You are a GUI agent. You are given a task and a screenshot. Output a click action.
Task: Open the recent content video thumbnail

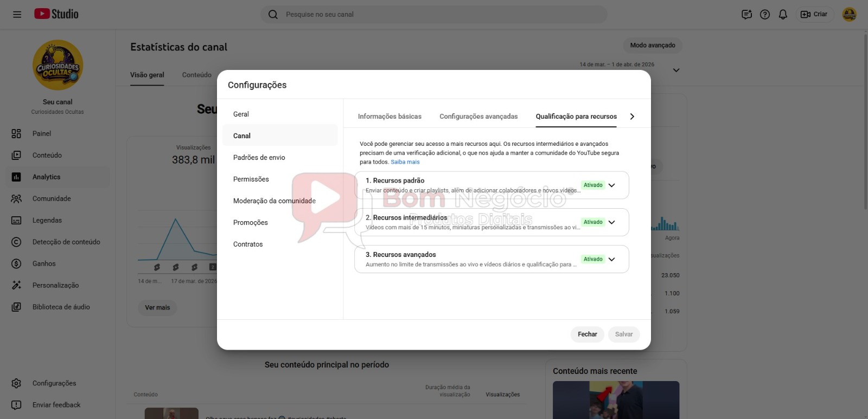tap(616, 400)
